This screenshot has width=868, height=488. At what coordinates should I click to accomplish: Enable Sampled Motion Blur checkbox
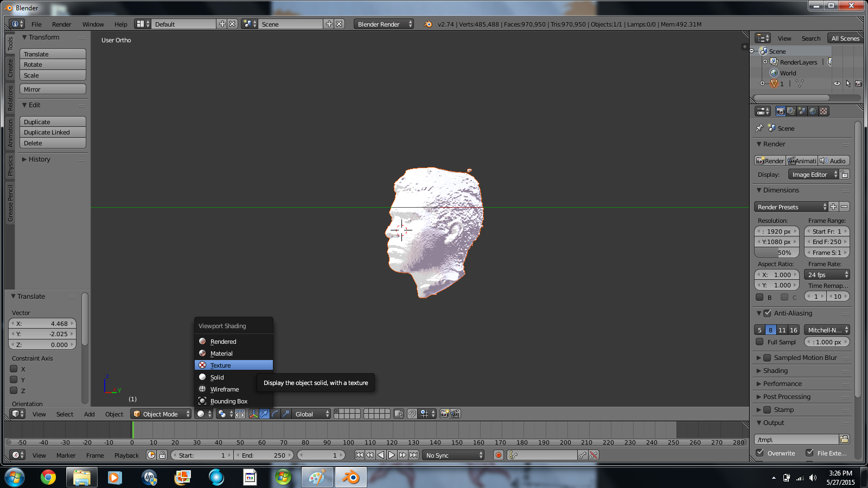click(767, 358)
